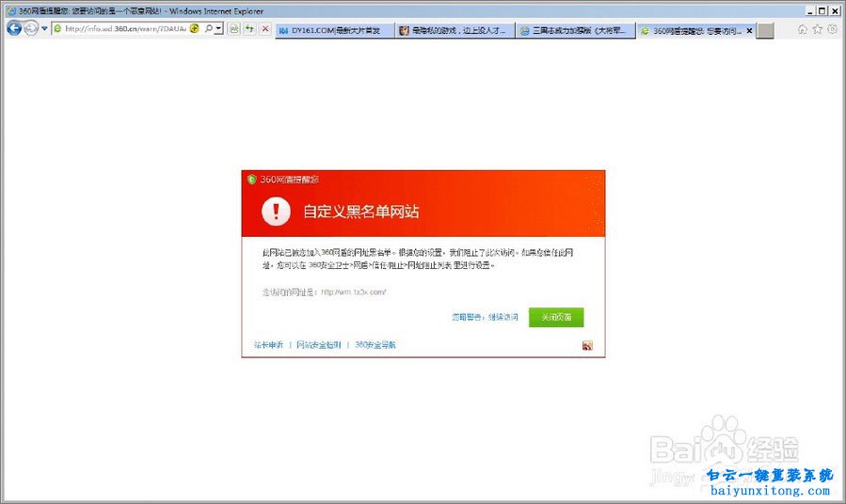Click the red X stop loading icon

265,29
